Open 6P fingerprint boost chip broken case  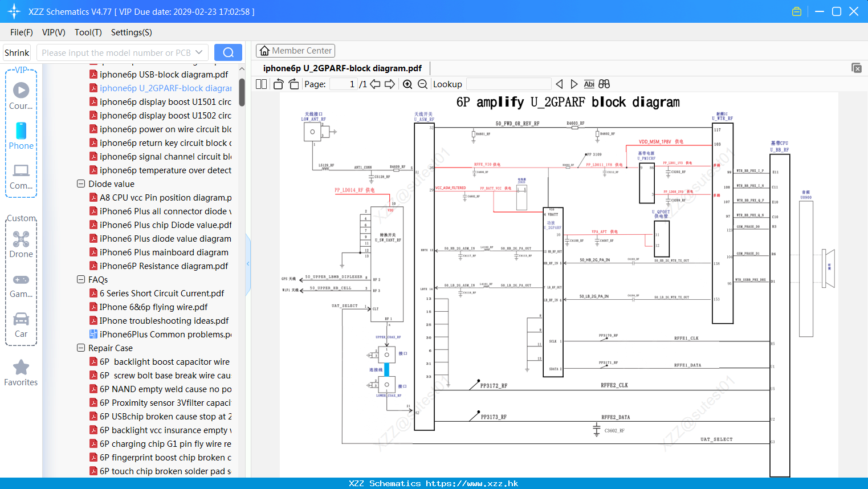point(165,457)
